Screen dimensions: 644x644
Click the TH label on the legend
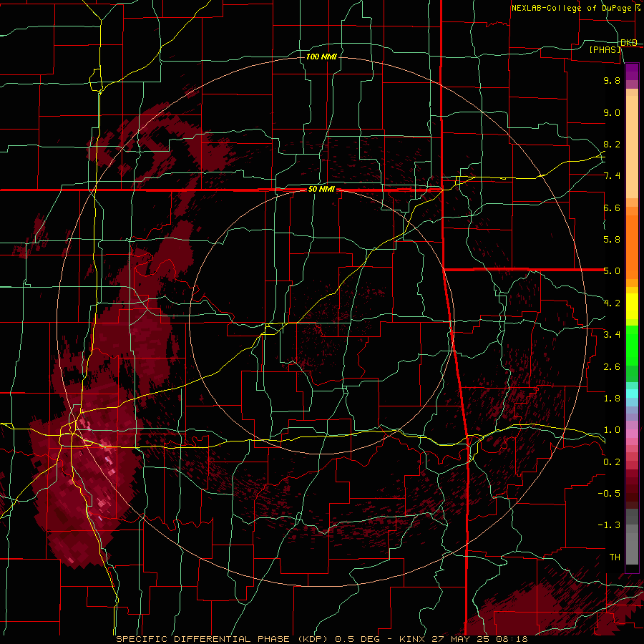615,557
